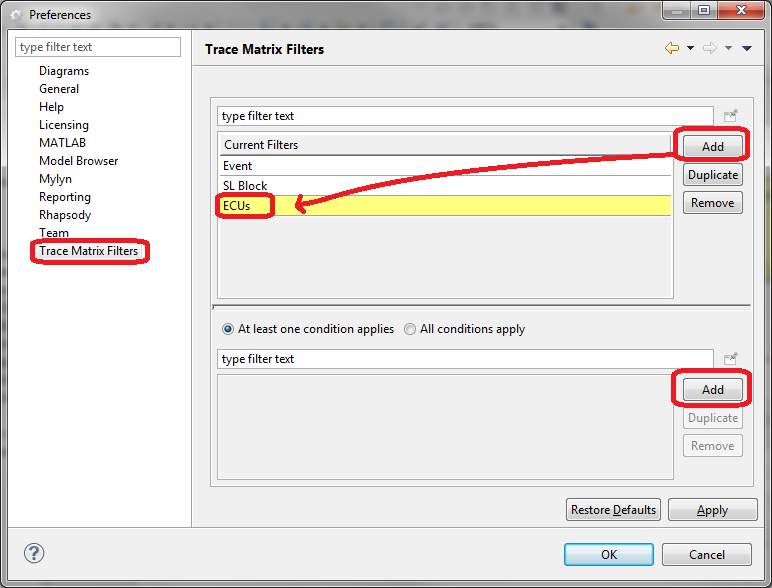
Task: Clear the lower filter text icon
Action: point(731,359)
